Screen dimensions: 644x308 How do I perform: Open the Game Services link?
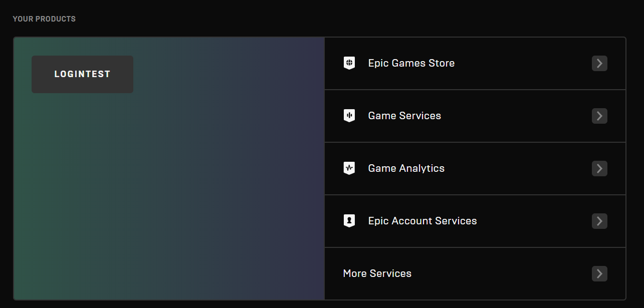click(404, 116)
